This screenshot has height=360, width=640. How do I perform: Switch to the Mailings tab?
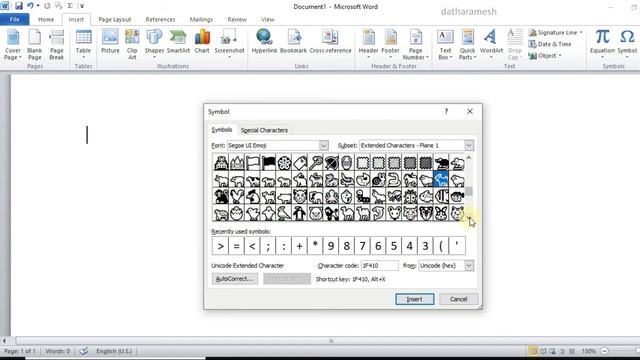click(x=201, y=19)
